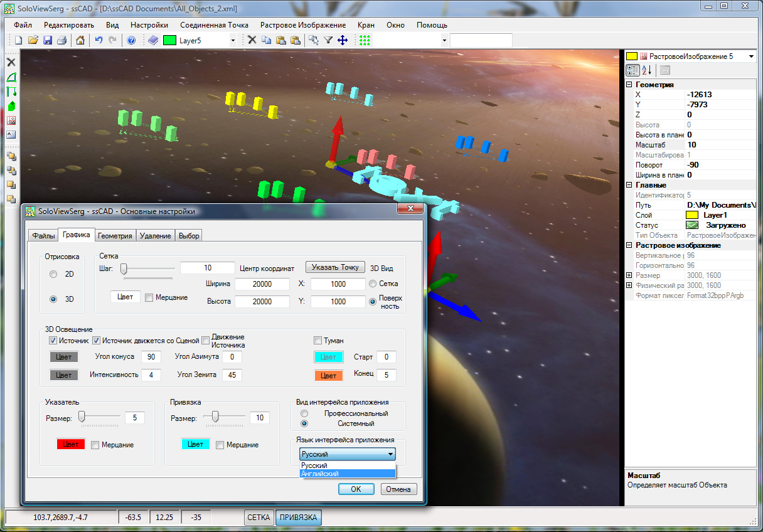Click the Save file toolbar icon
Image resolution: width=763 pixels, height=532 pixels.
tap(47, 40)
